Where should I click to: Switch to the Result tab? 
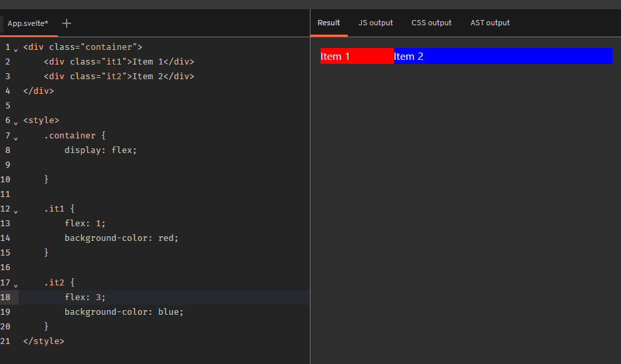tap(328, 23)
